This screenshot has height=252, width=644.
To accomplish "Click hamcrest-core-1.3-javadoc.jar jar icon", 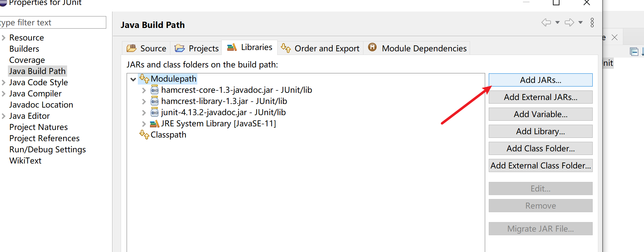I will (x=155, y=90).
